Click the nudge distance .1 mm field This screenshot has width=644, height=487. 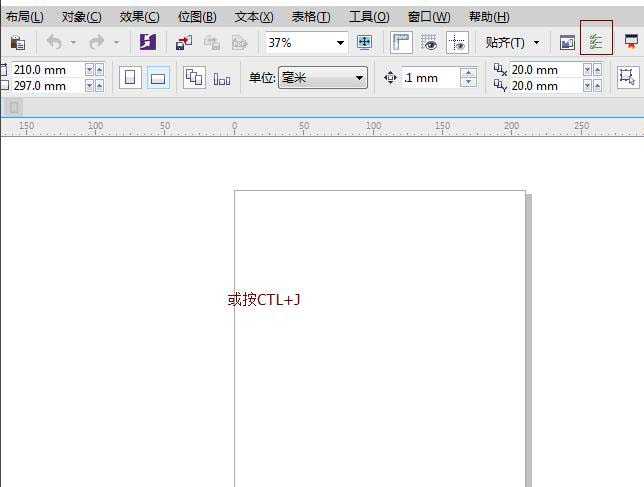(430, 78)
